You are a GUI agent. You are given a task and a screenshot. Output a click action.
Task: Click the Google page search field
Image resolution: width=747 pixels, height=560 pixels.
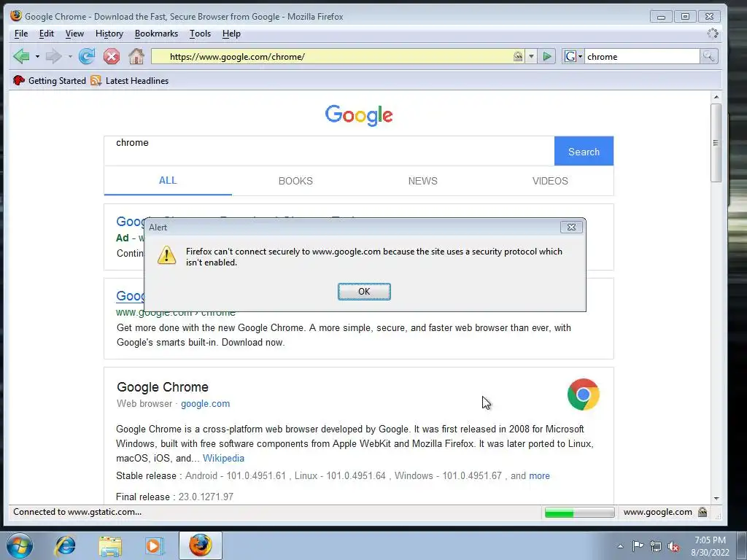329,151
